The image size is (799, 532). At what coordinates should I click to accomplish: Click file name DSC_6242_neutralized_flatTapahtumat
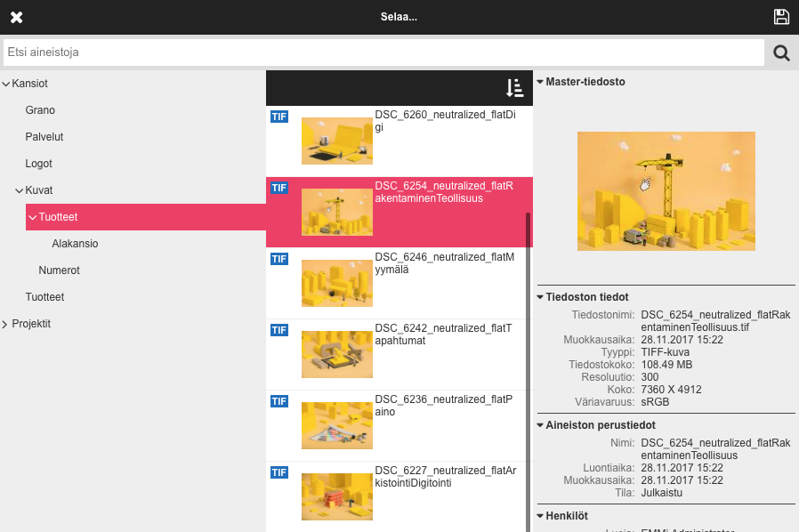tap(444, 335)
